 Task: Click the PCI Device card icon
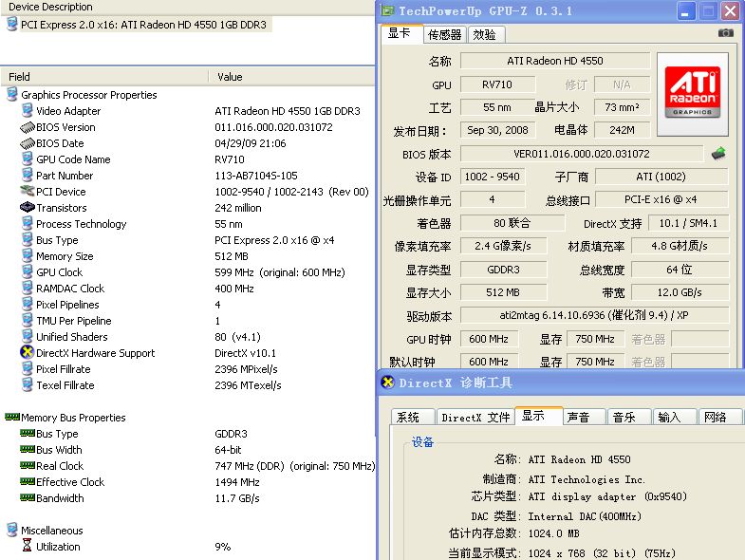(28, 191)
